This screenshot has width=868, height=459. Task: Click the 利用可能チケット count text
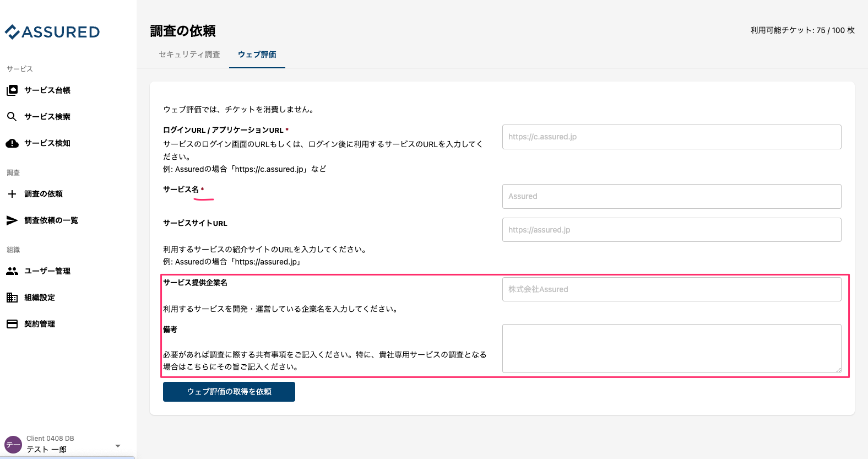click(x=802, y=30)
